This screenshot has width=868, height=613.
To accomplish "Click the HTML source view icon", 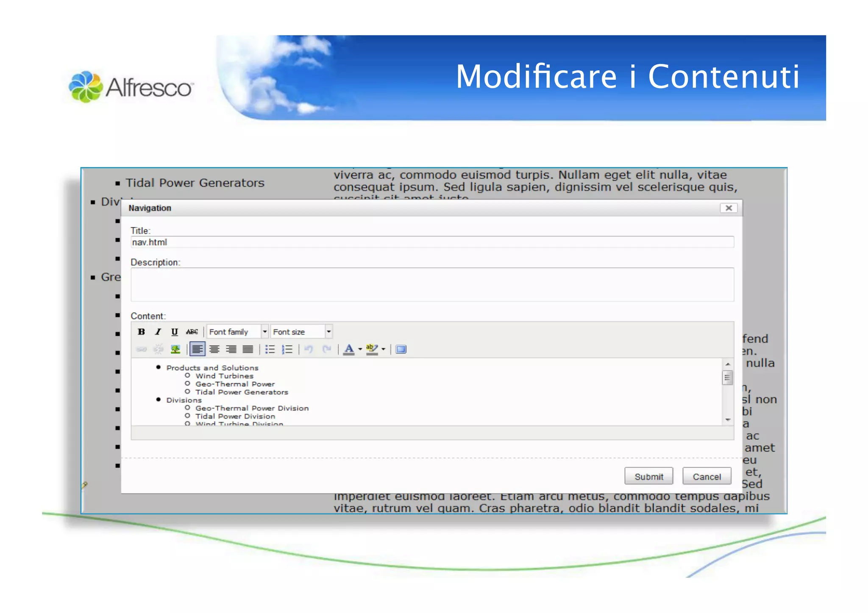I will [401, 349].
